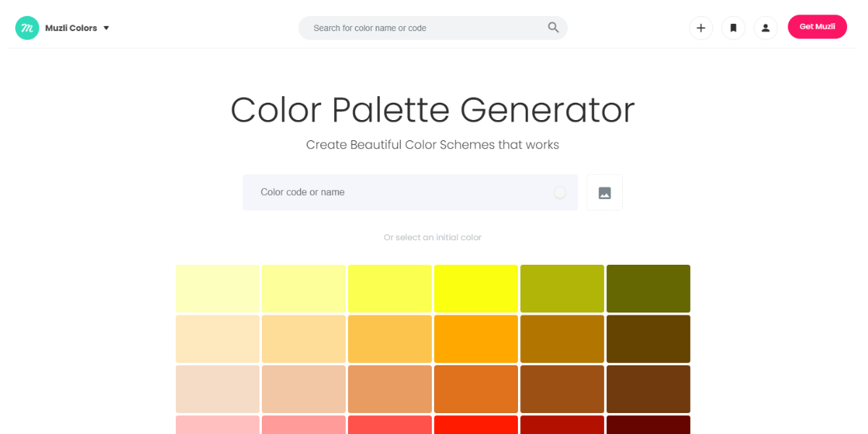
Task: Pick the light pink swatch at the bottom
Action: point(217,425)
